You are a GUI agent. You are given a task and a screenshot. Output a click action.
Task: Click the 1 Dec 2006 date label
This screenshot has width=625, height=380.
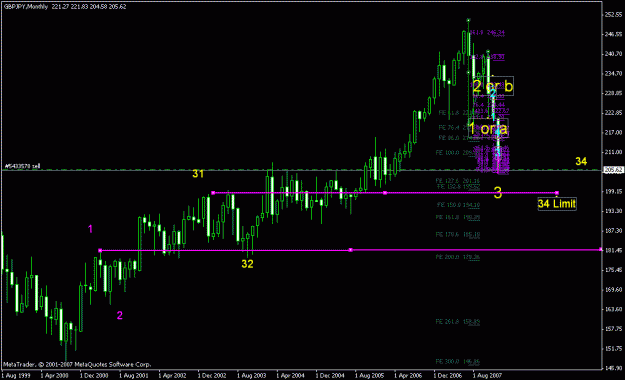click(x=448, y=376)
